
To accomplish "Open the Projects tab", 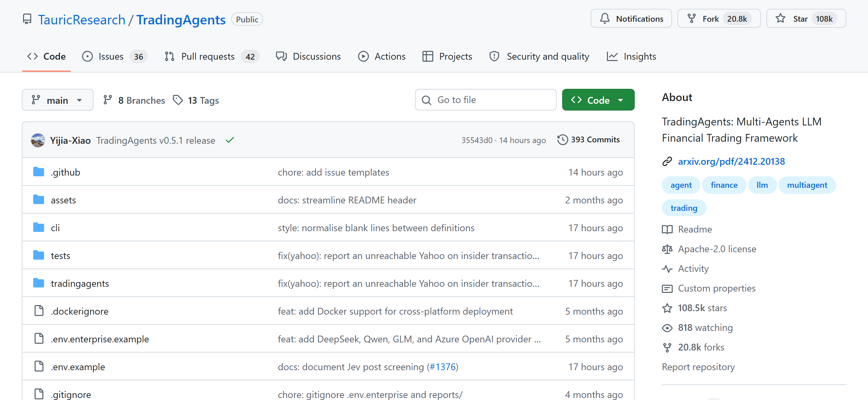I will [447, 56].
